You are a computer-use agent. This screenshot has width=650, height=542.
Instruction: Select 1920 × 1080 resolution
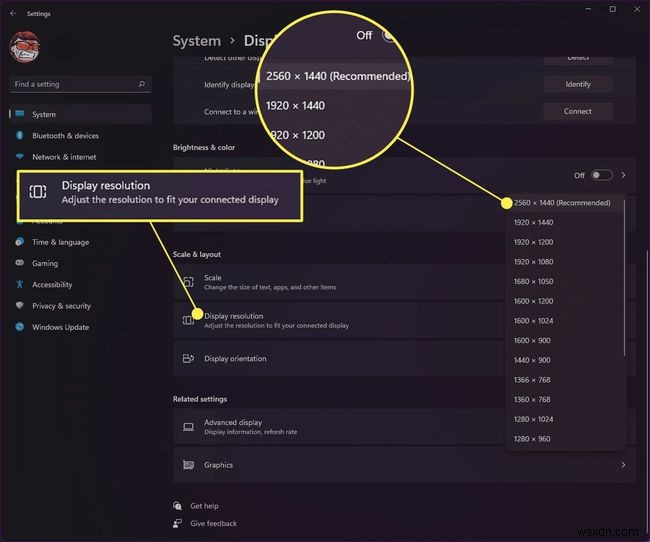(x=565, y=262)
